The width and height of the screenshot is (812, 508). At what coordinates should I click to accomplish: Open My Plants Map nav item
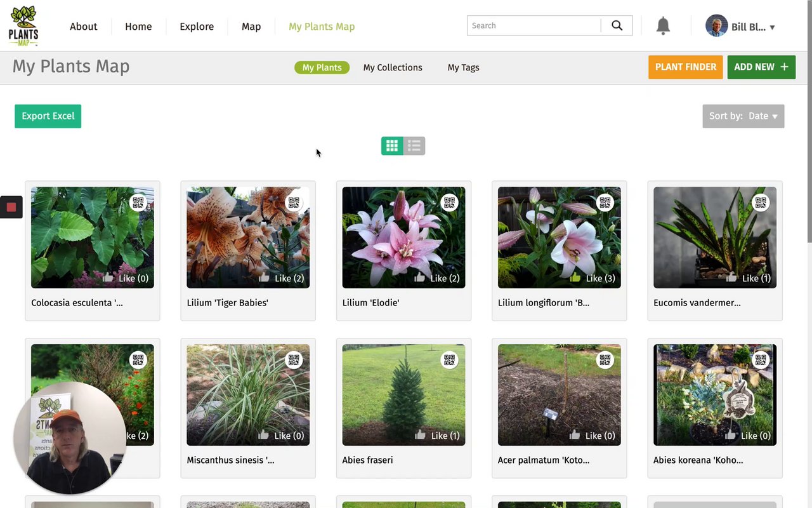pyautogui.click(x=322, y=27)
